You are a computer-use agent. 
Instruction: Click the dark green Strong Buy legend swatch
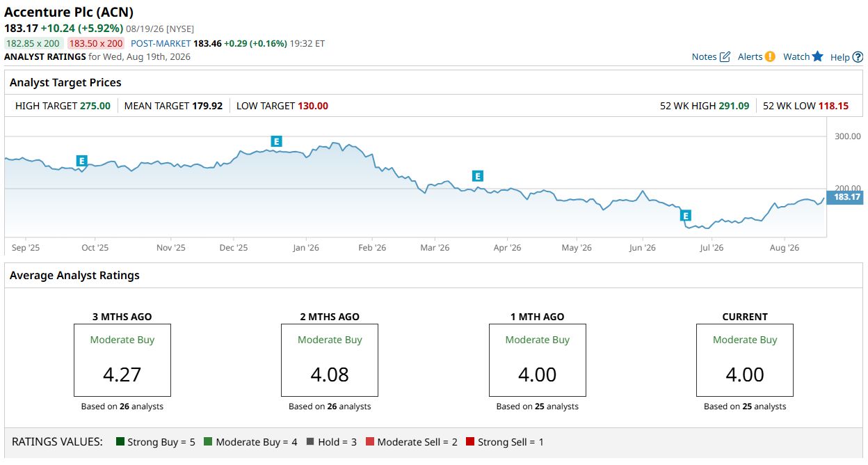(x=120, y=442)
